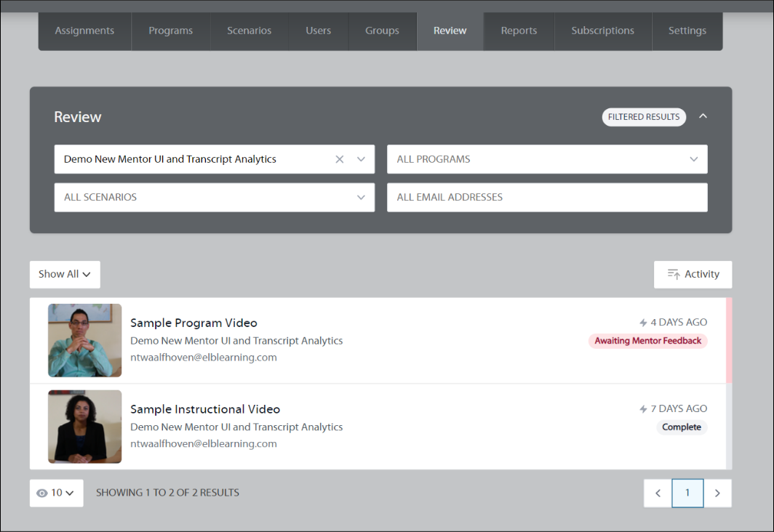Screen dimensions: 774x532
Task: Go to the previous results page
Action: click(x=658, y=493)
